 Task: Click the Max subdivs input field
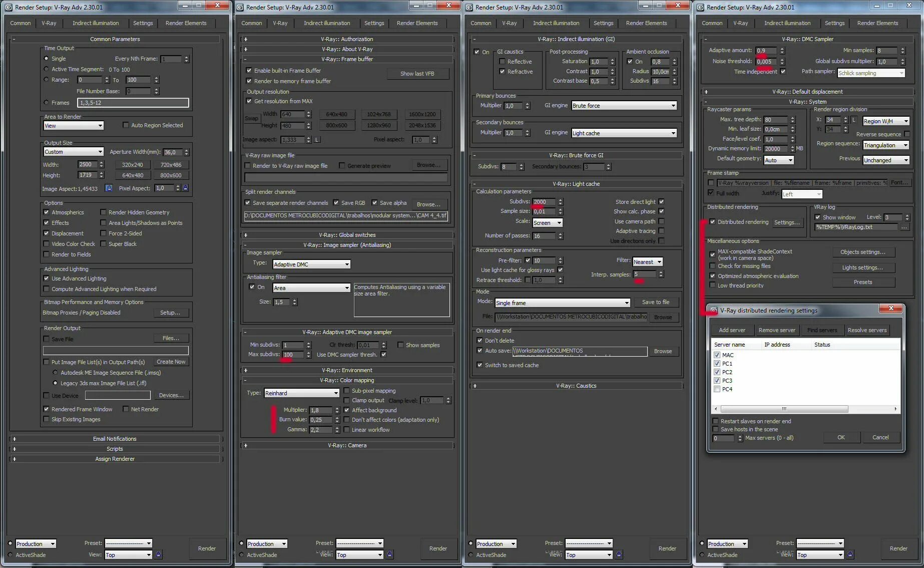click(x=293, y=355)
